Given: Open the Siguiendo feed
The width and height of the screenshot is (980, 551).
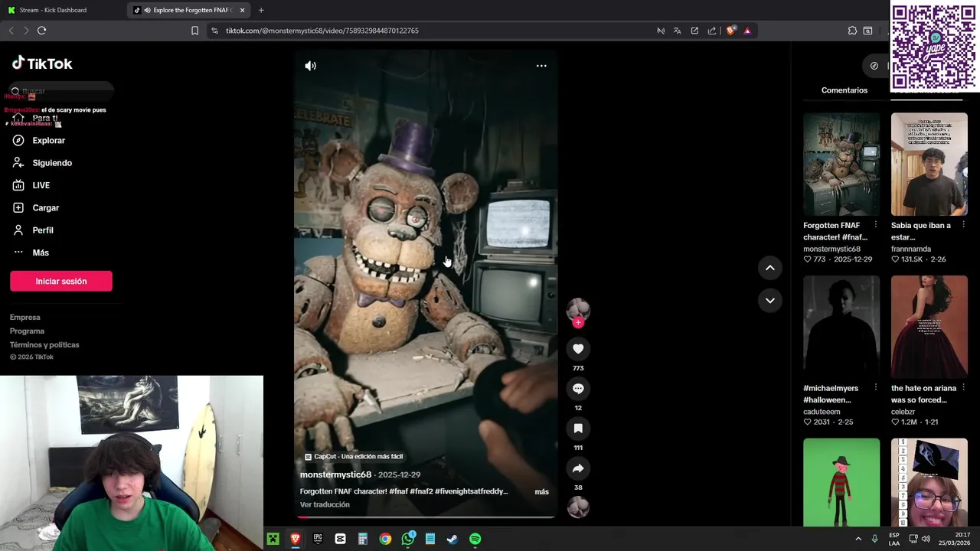Looking at the screenshot, I should click(52, 163).
